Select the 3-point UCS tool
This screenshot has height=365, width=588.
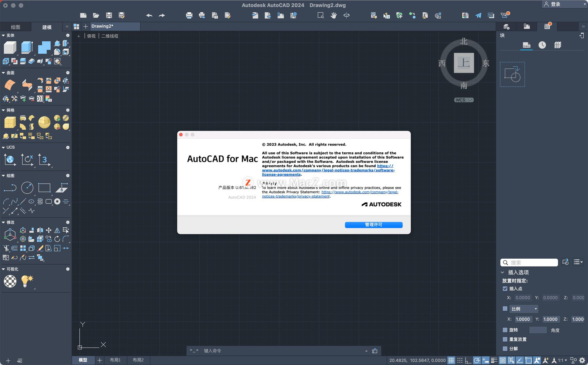click(x=44, y=159)
